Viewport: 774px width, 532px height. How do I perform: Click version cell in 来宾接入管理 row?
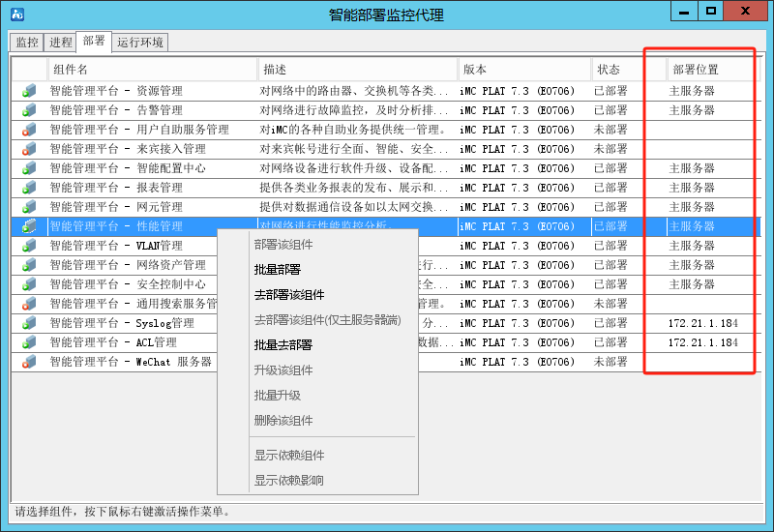pos(517,149)
